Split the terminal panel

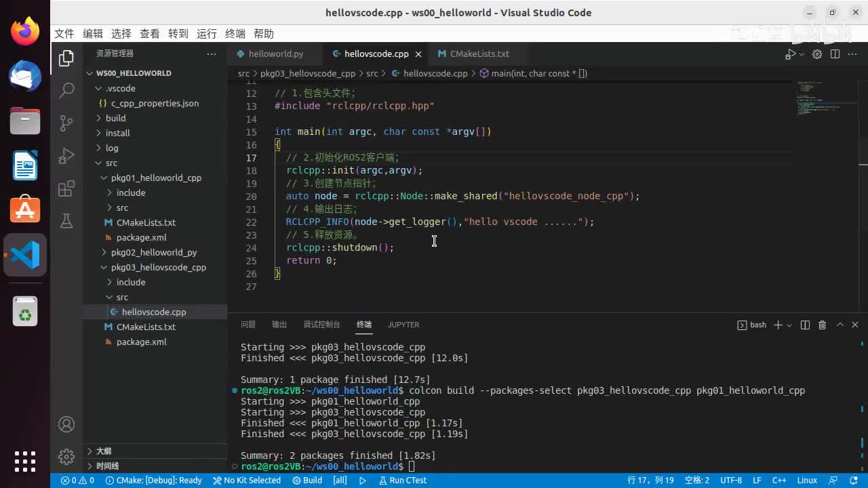point(805,325)
